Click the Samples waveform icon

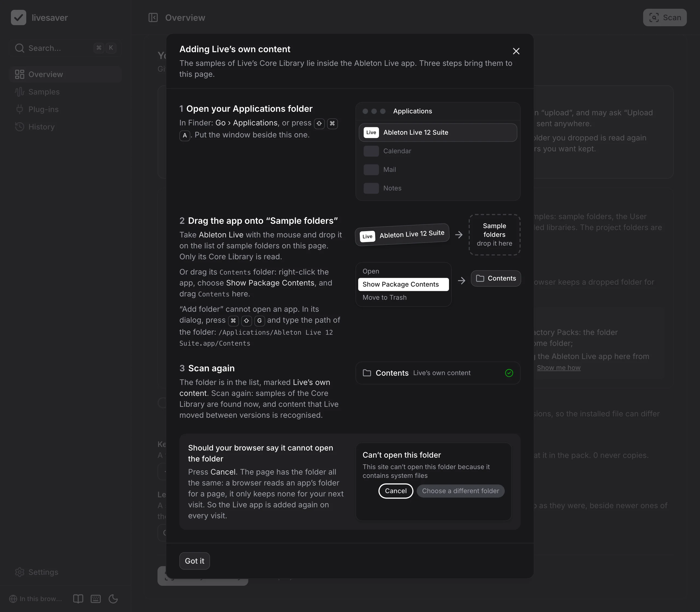(x=19, y=92)
